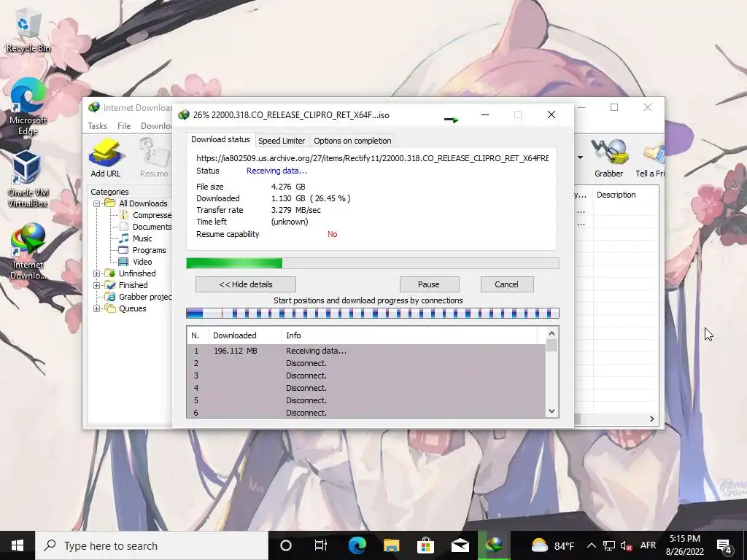The height and width of the screenshot is (560, 747).
Task: Select the Music category
Action: point(135,238)
